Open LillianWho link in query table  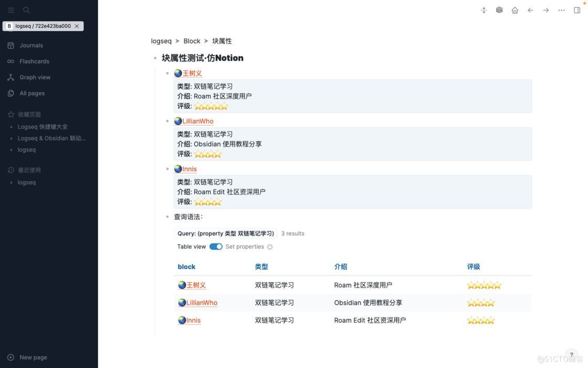point(202,303)
